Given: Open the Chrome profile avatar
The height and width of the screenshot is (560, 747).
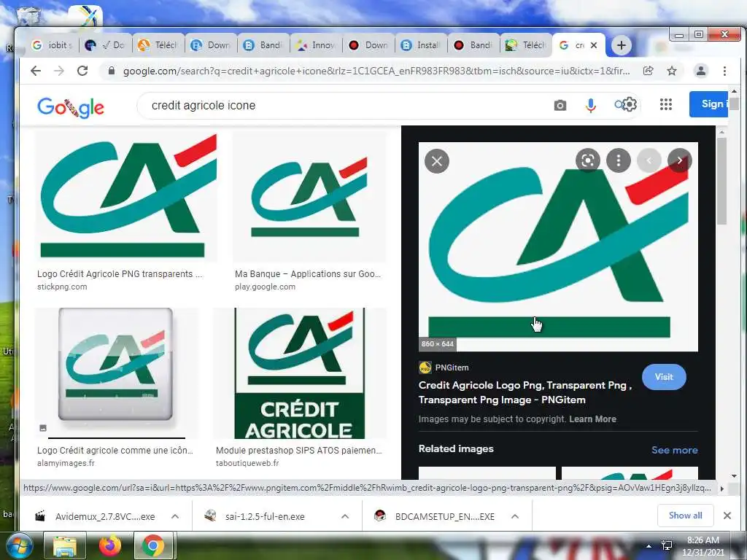Looking at the screenshot, I should click(x=701, y=71).
